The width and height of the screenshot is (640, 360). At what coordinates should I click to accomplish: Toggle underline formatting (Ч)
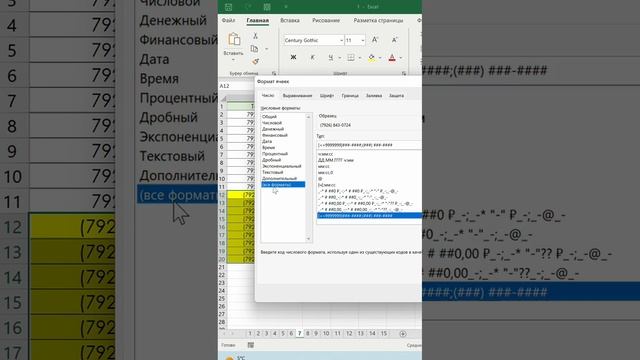(x=331, y=58)
